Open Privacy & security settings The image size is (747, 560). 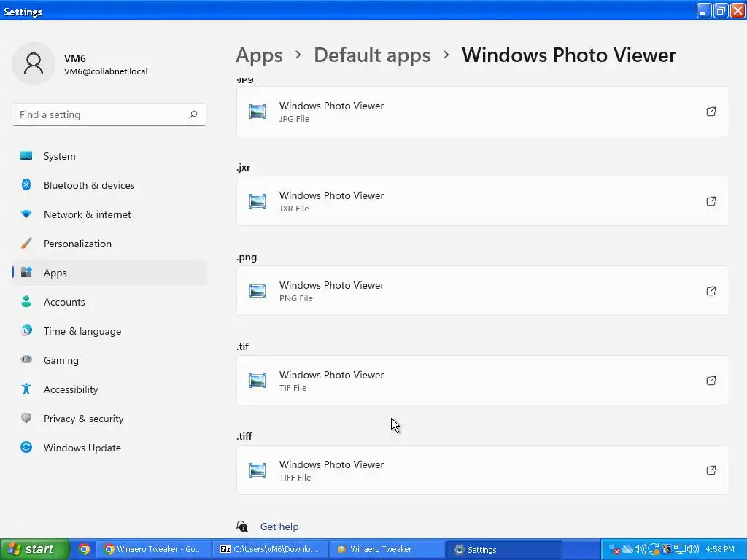click(x=109, y=419)
